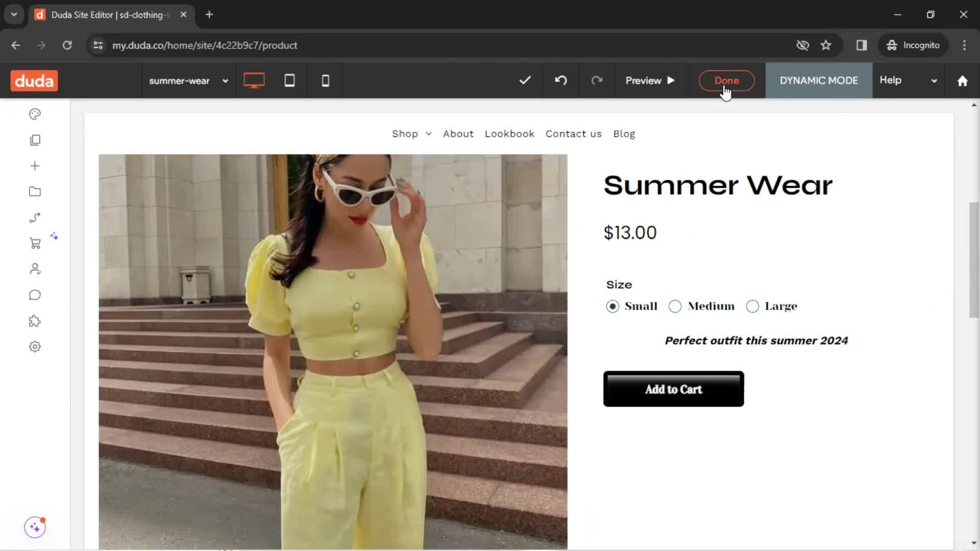The height and width of the screenshot is (551, 980).
Task: Open the Design theme palette icon
Action: pos(35,114)
